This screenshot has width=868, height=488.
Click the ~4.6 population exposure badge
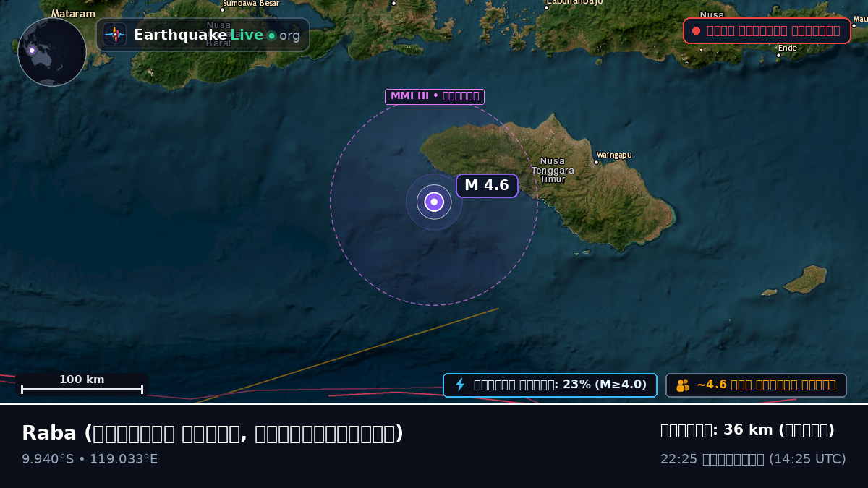pyautogui.click(x=756, y=385)
